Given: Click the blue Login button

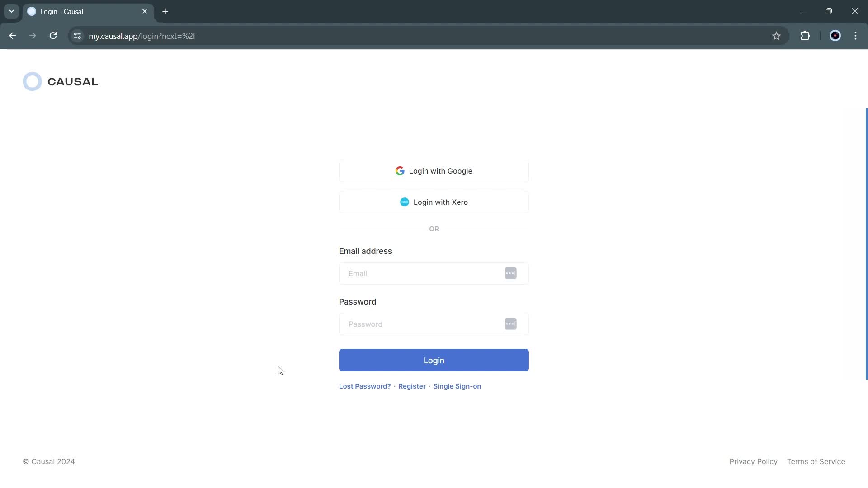Looking at the screenshot, I should pos(434,360).
